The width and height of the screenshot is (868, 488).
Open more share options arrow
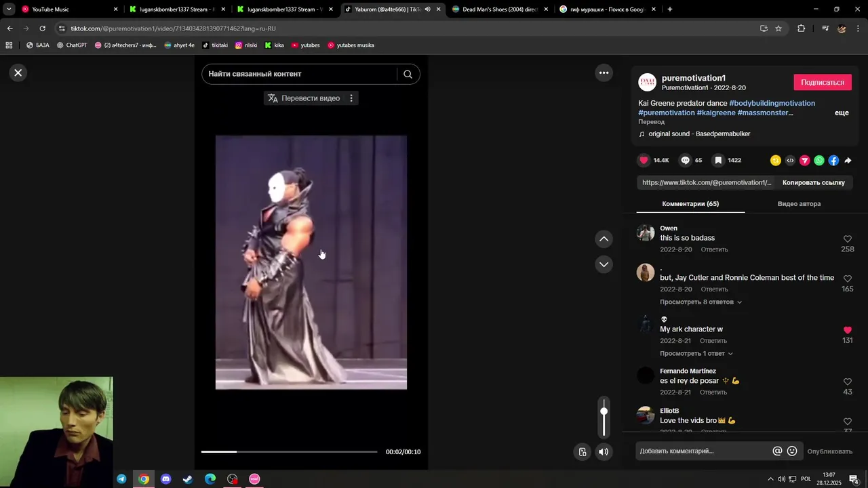[x=848, y=161]
